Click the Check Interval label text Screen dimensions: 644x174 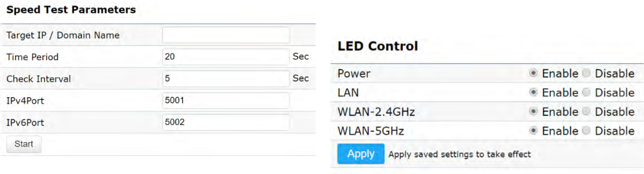click(x=38, y=79)
